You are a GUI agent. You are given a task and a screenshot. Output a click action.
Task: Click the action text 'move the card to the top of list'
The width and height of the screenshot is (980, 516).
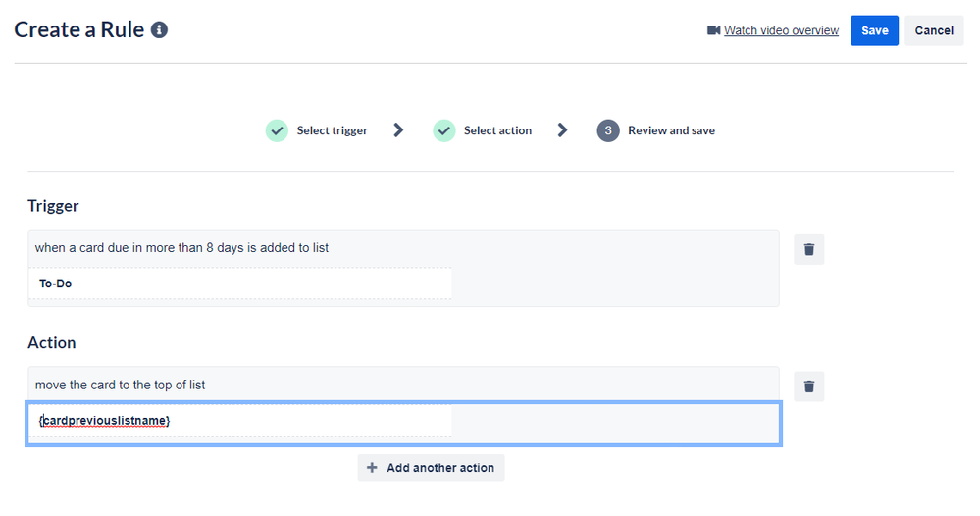120,385
